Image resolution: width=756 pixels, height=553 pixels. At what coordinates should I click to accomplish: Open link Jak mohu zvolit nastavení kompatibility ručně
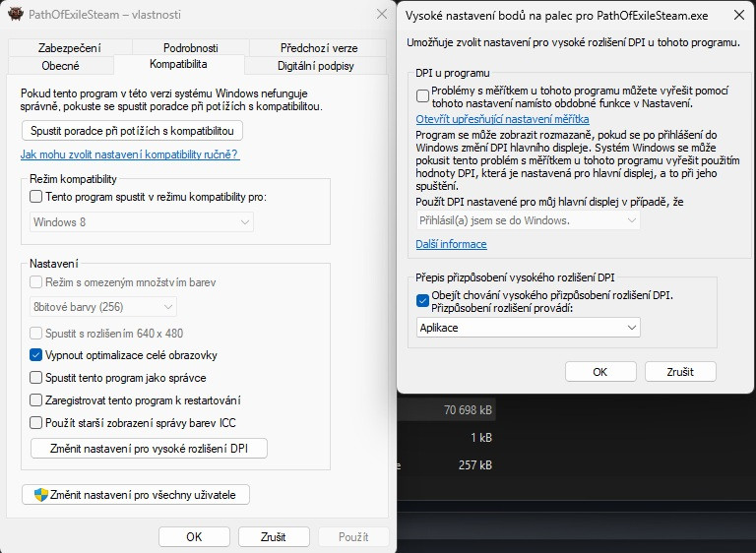click(130, 154)
